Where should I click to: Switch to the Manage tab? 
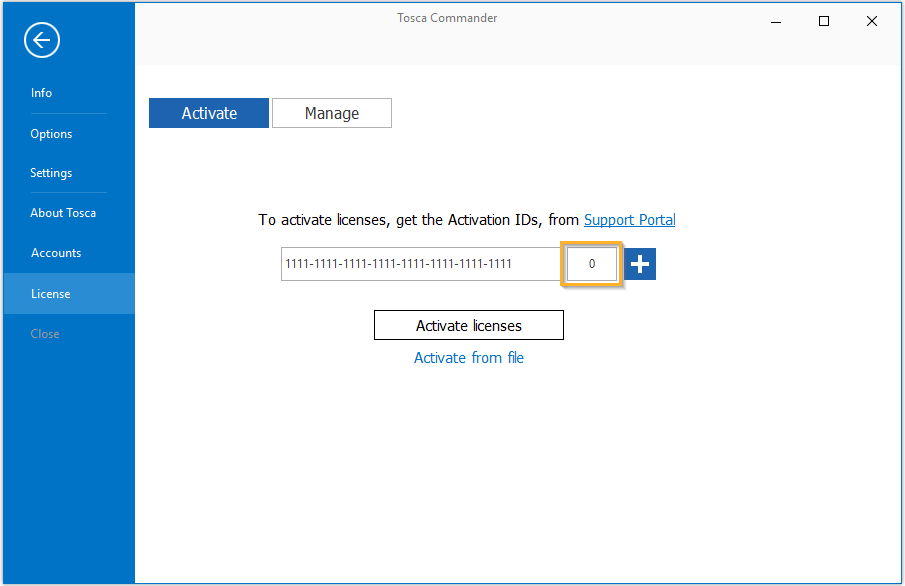pos(332,113)
